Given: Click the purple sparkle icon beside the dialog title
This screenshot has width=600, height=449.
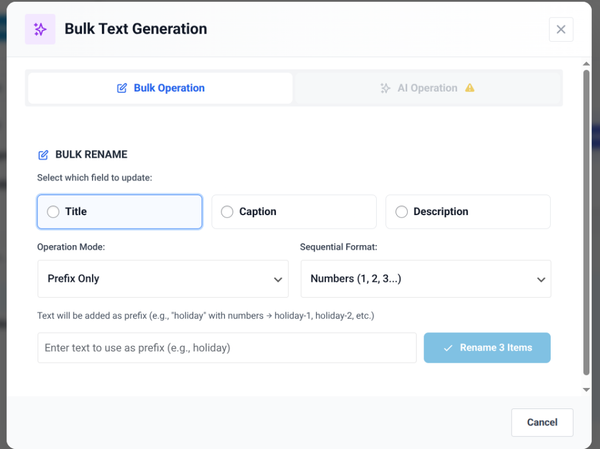Looking at the screenshot, I should (x=40, y=29).
